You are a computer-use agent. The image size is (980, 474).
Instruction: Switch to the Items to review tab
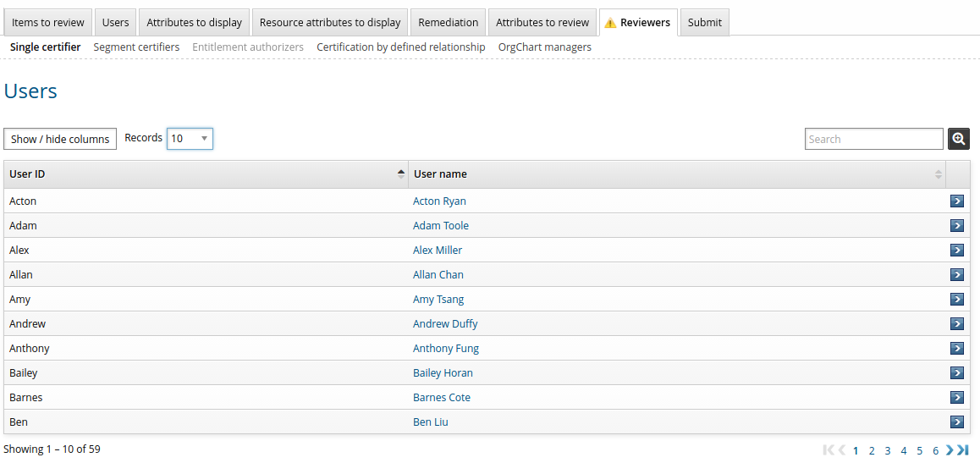pyautogui.click(x=48, y=23)
